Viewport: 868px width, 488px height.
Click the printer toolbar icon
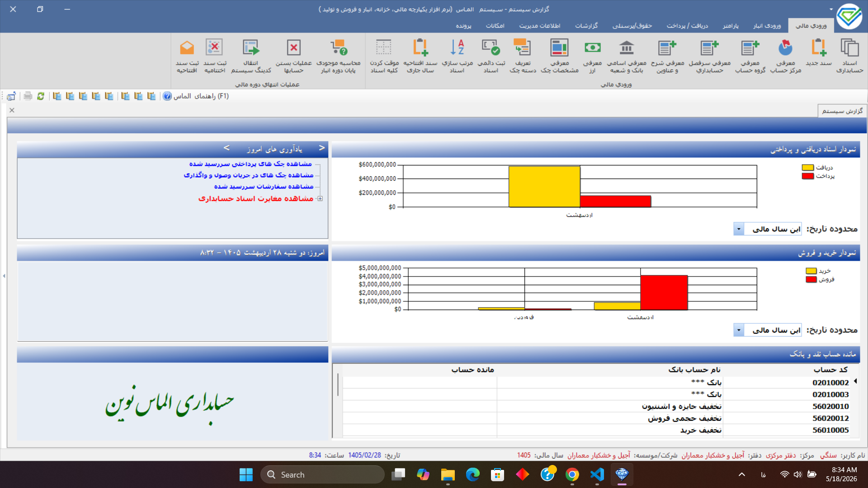28,96
